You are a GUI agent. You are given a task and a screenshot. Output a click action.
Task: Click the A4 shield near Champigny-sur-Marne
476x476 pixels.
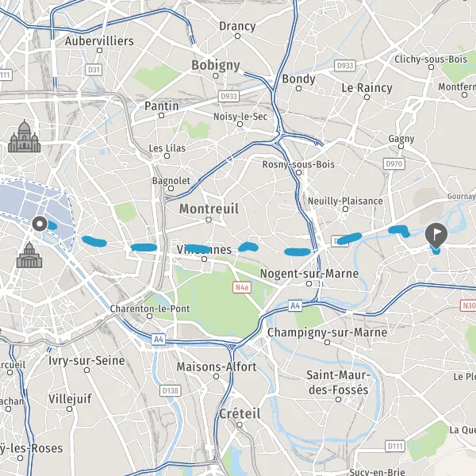pyautogui.click(x=295, y=305)
